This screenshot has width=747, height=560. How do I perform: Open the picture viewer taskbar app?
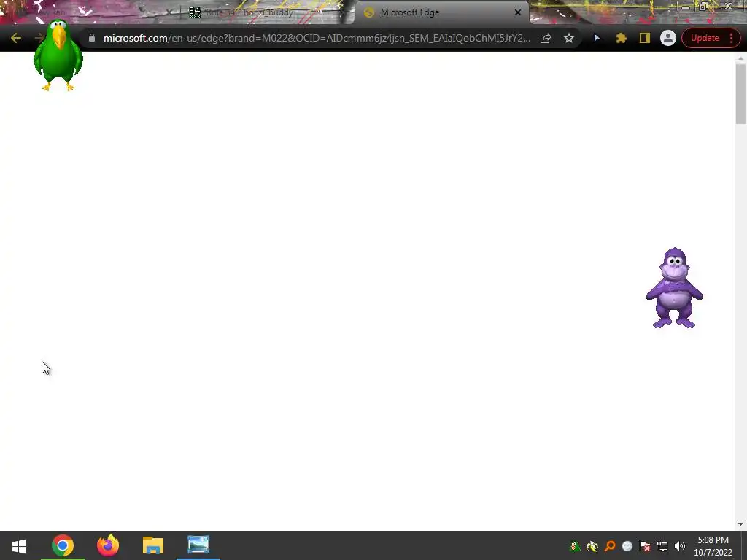[x=198, y=545]
